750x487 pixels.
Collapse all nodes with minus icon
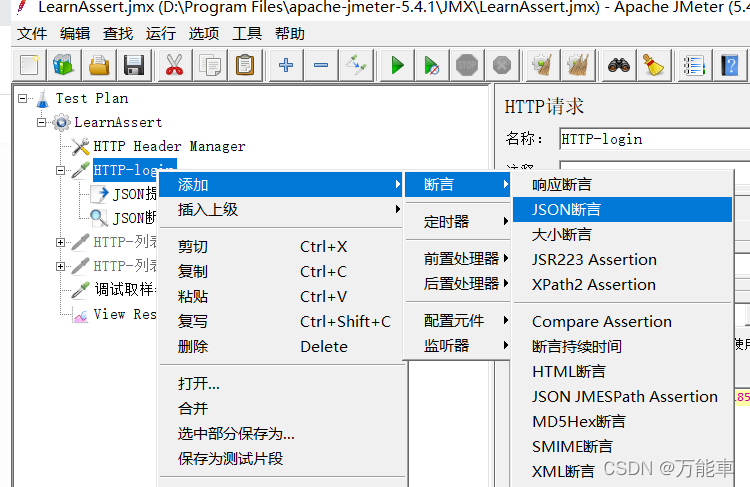click(x=320, y=65)
